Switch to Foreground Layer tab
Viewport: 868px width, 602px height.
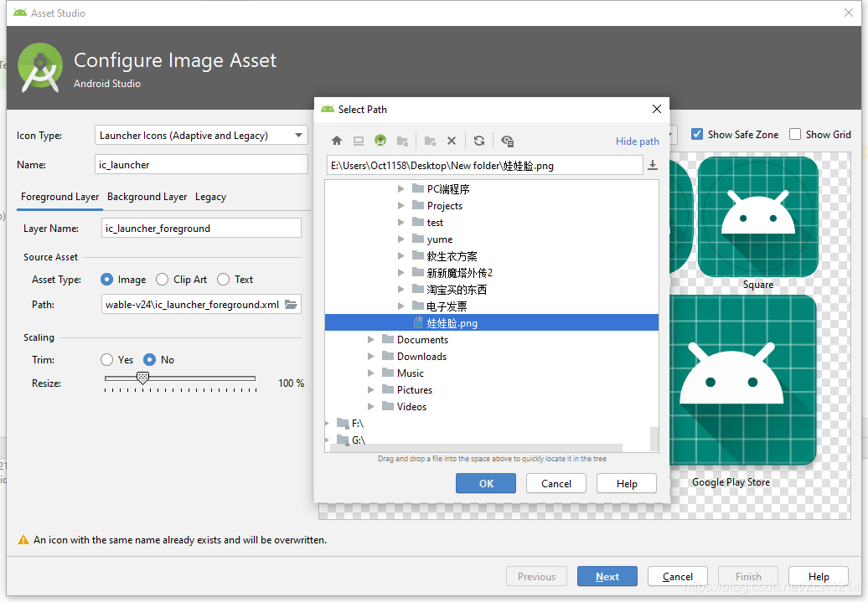59,197
